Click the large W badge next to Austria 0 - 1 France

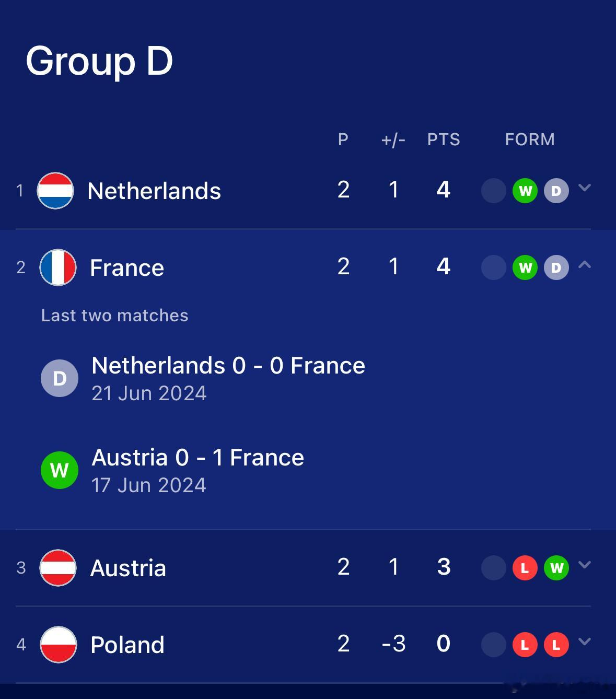[x=60, y=470]
